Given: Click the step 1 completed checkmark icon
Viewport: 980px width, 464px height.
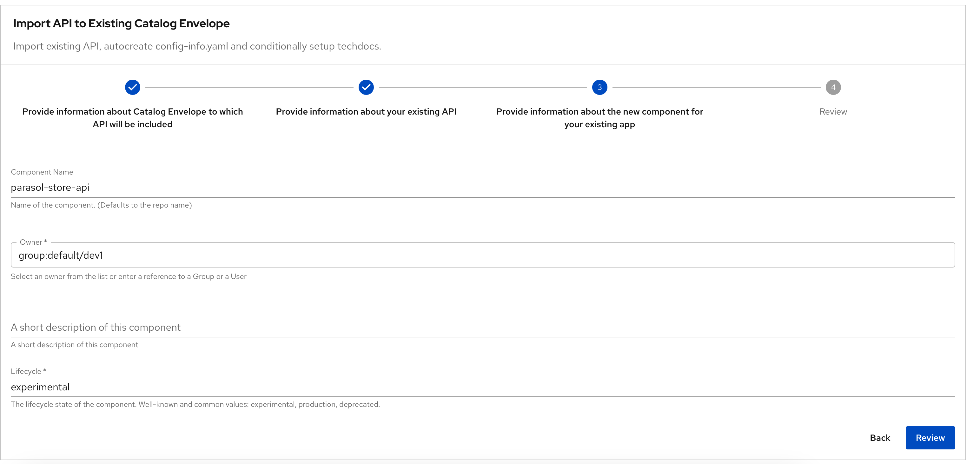Looking at the screenshot, I should click(x=133, y=87).
